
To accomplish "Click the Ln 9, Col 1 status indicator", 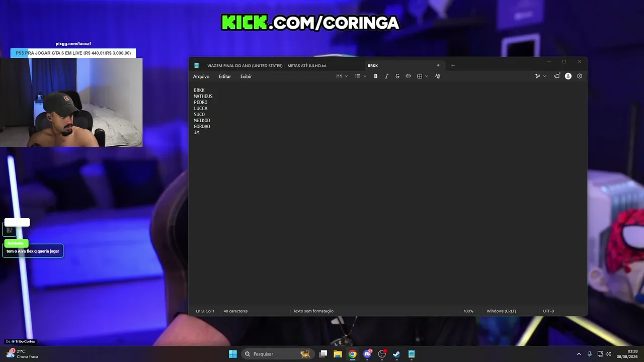I will pyautogui.click(x=205, y=311).
